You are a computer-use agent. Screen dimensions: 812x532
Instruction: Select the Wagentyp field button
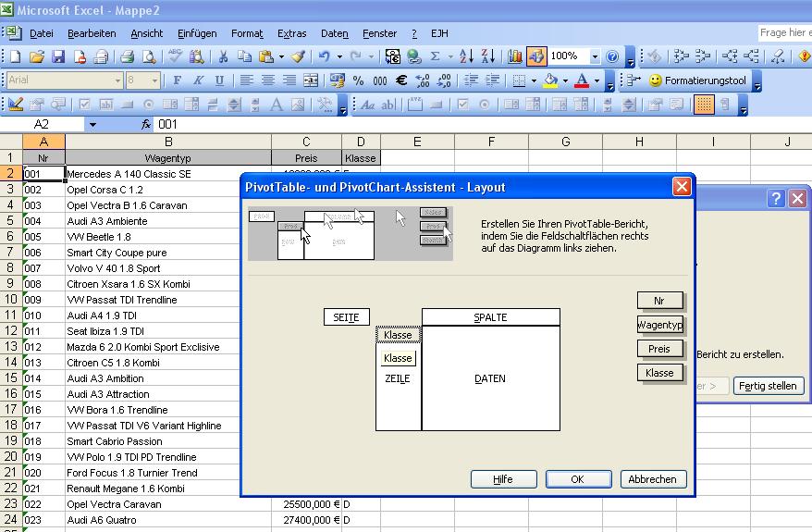pyautogui.click(x=660, y=325)
